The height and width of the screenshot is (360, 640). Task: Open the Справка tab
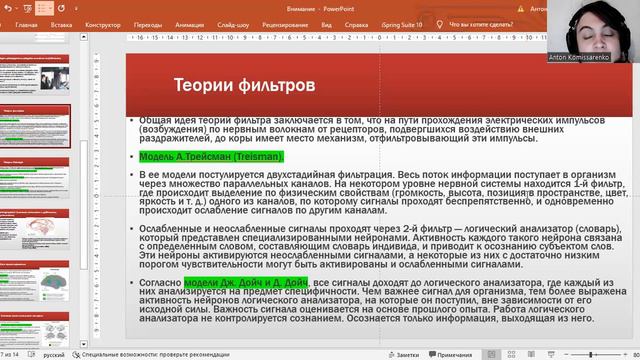356,25
